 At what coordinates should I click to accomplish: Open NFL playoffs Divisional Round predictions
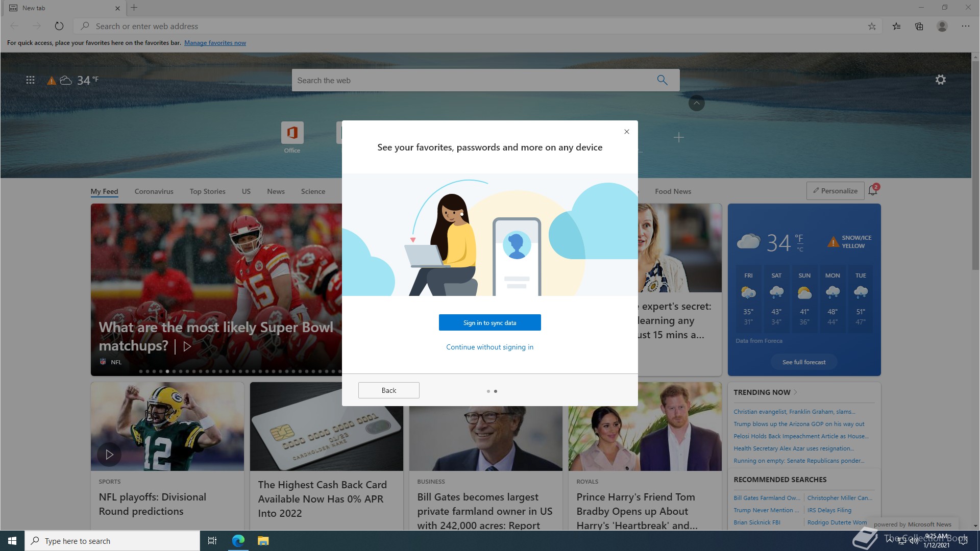click(x=152, y=504)
